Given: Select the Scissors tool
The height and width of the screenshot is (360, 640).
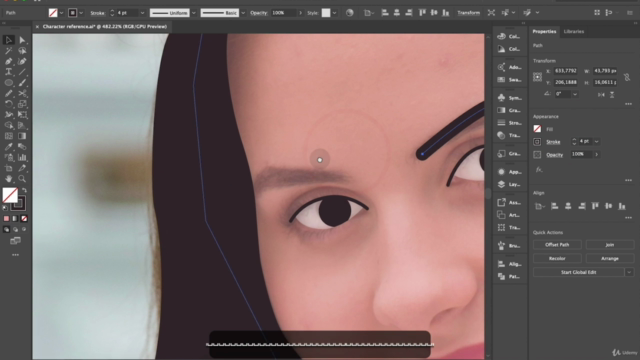Looking at the screenshot, I should click(22, 93).
